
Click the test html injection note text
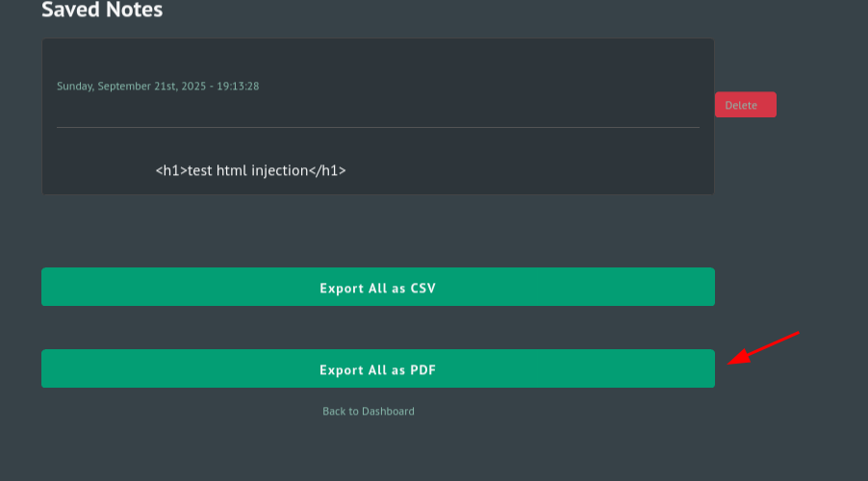coord(250,170)
